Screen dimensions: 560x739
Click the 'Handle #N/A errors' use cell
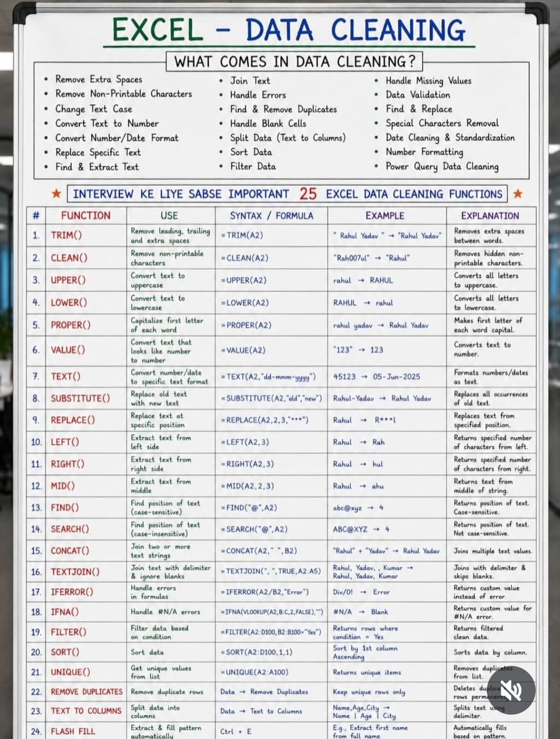[x=171, y=612]
